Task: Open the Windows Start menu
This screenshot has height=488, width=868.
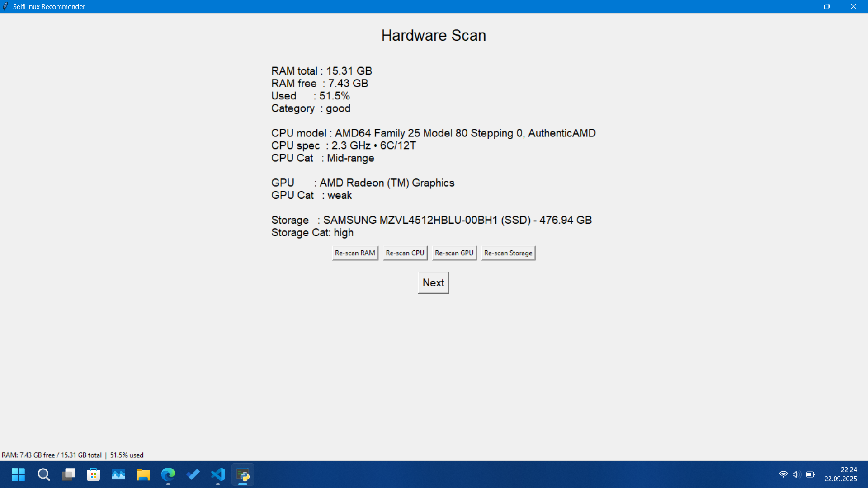Action: pos(18,475)
